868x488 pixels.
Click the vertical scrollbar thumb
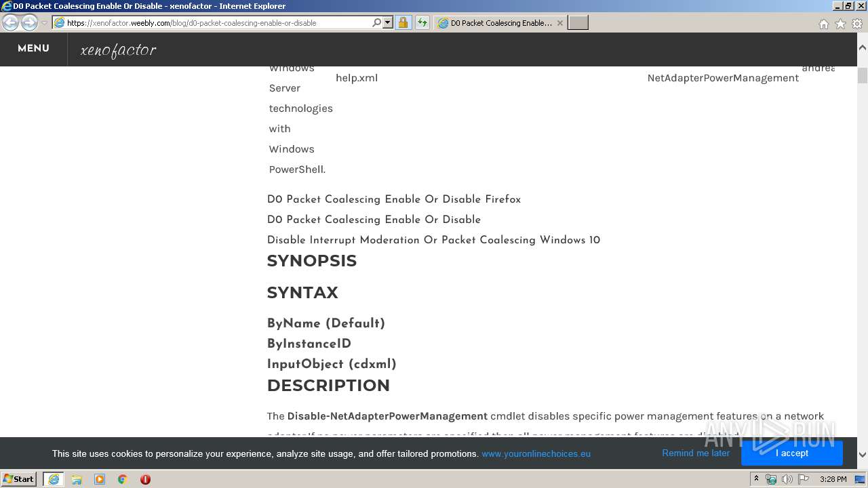863,75
